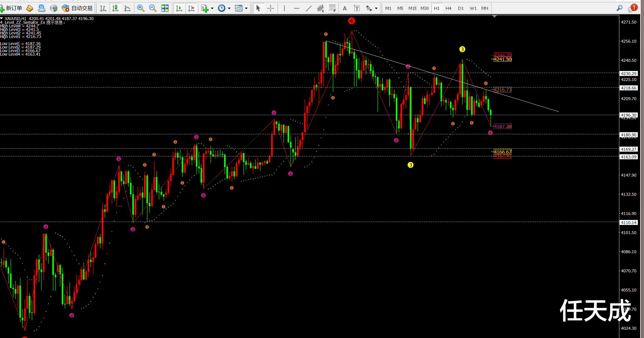Toggle candlestick chart mode
This screenshot has height=338, width=644.
pos(115,8)
